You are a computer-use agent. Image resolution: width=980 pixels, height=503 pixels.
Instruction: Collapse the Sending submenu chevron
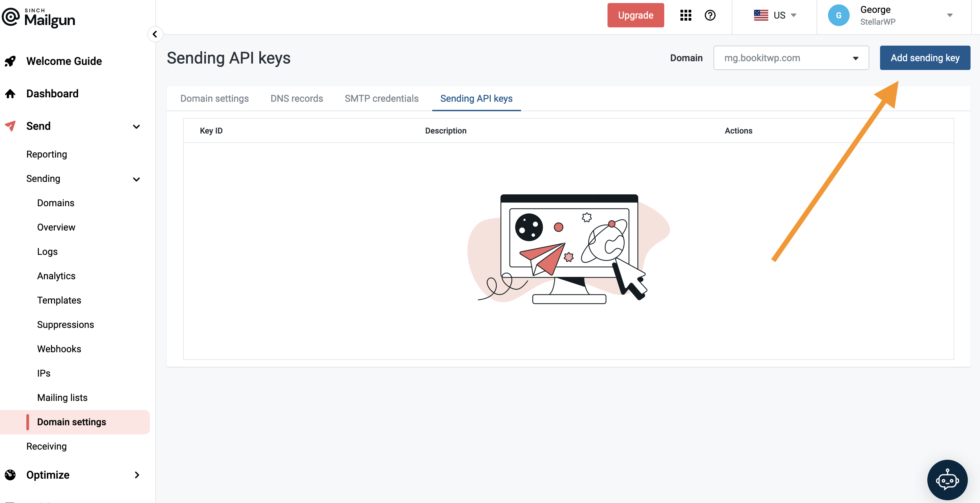click(136, 179)
